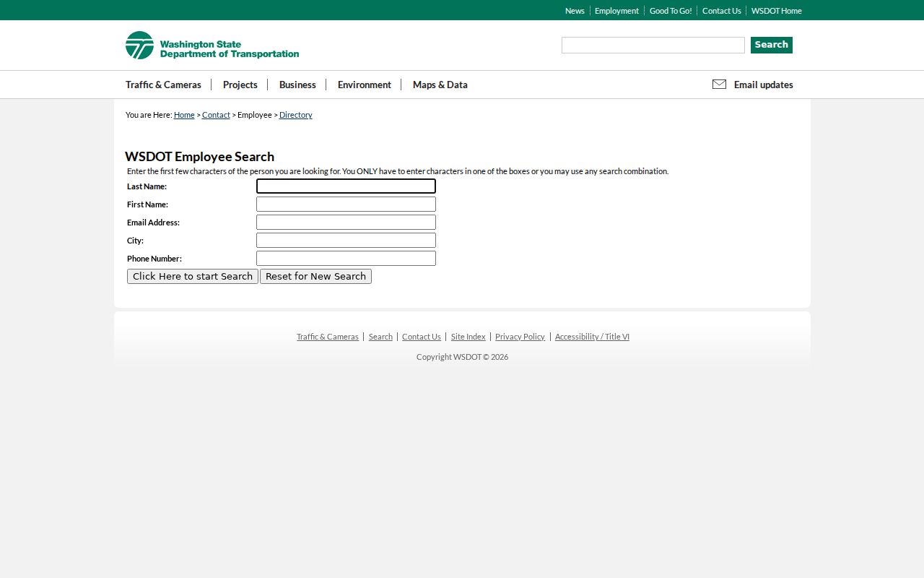Open the Projects menu

click(240, 85)
